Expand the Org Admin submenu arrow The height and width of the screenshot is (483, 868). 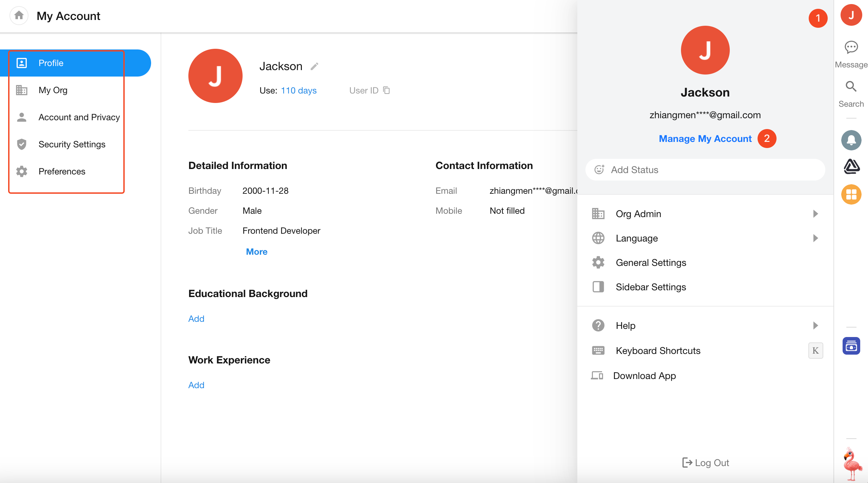(x=815, y=214)
